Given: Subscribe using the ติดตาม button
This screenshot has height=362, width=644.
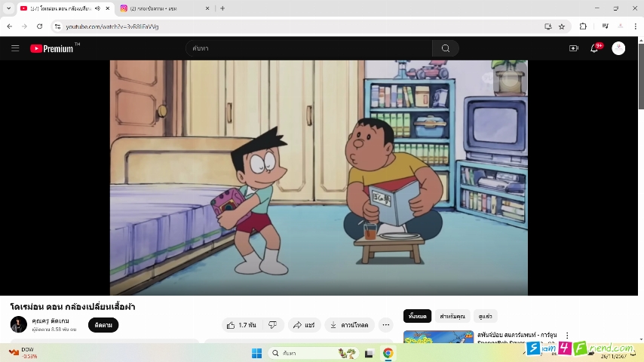Looking at the screenshot, I should [x=103, y=325].
